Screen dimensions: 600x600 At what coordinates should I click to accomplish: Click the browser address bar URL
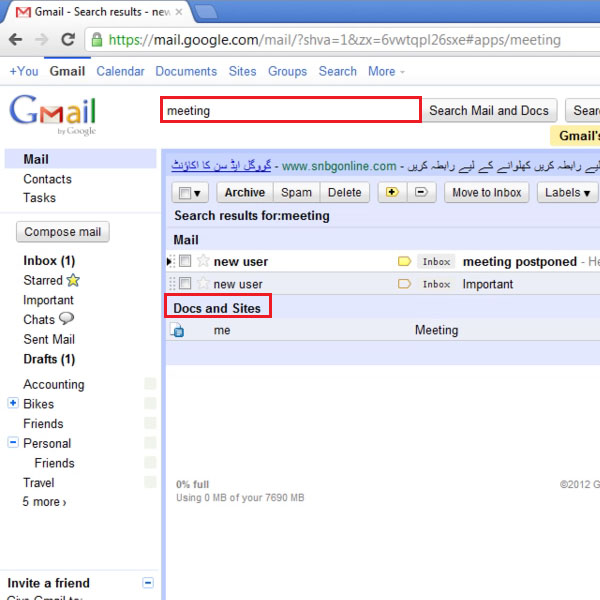point(334,40)
